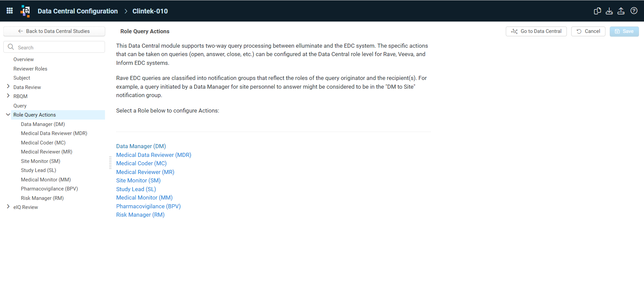Expand the RBQM tree node
The height and width of the screenshot is (303, 644).
[x=8, y=96]
